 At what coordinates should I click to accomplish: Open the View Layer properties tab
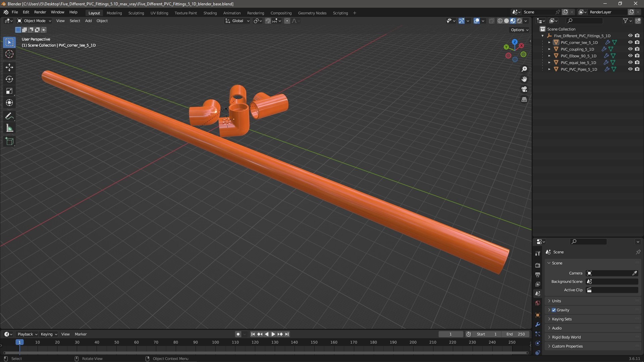(x=538, y=284)
